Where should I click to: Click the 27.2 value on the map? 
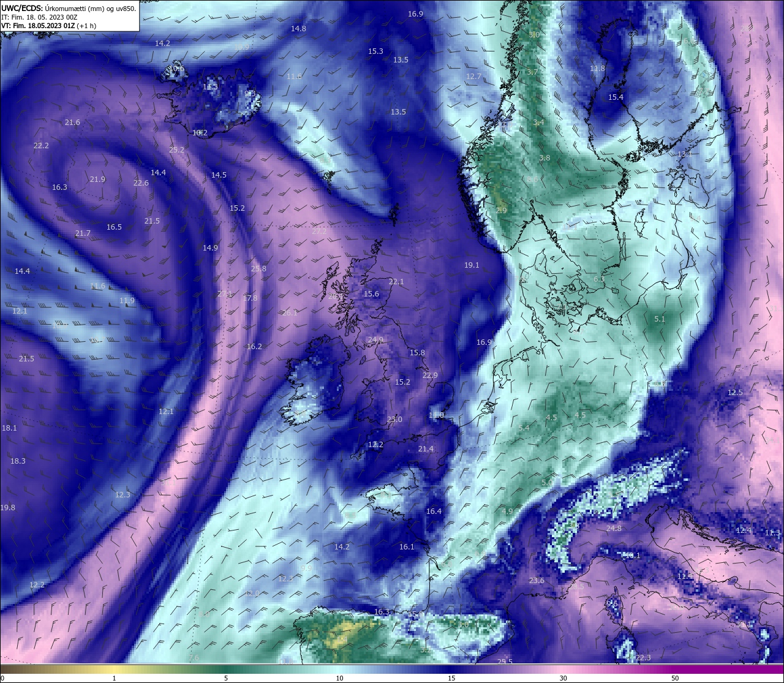click(x=319, y=232)
